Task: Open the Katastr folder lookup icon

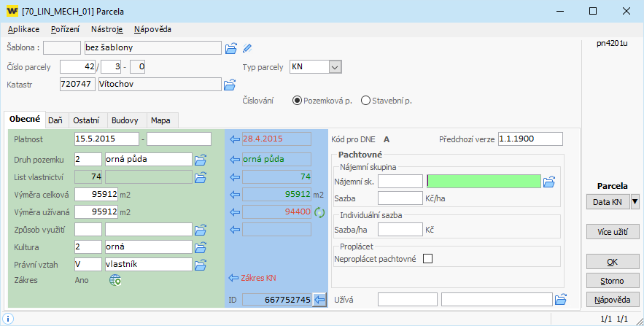Action: (x=230, y=85)
